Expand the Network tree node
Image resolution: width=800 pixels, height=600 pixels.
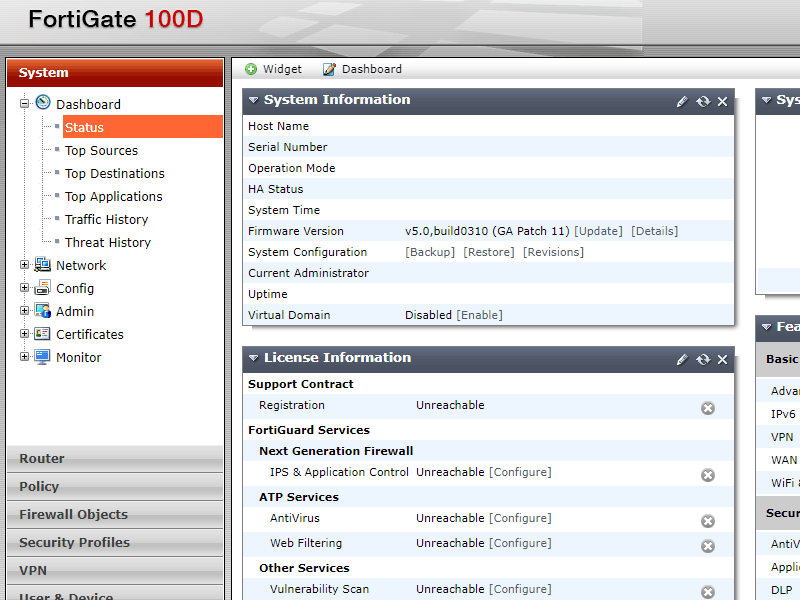pyautogui.click(x=25, y=265)
